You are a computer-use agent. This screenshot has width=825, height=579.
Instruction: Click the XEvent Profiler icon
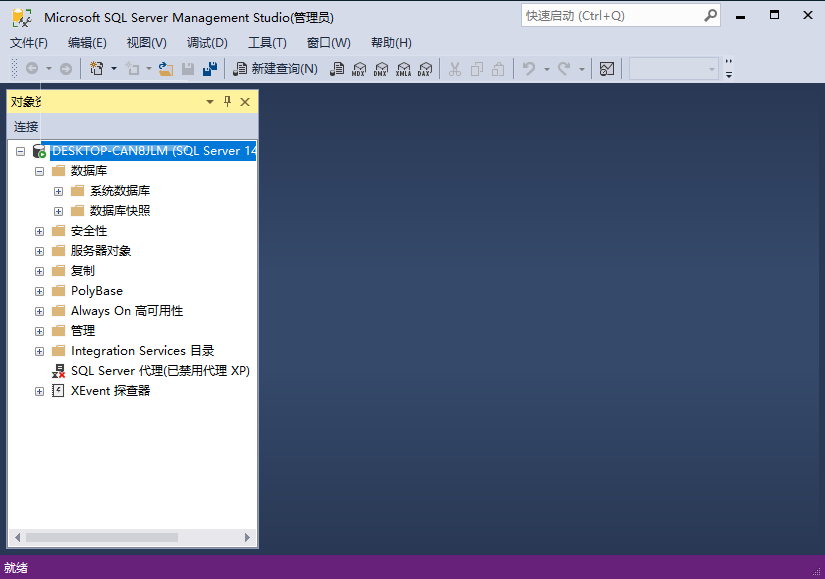click(58, 391)
